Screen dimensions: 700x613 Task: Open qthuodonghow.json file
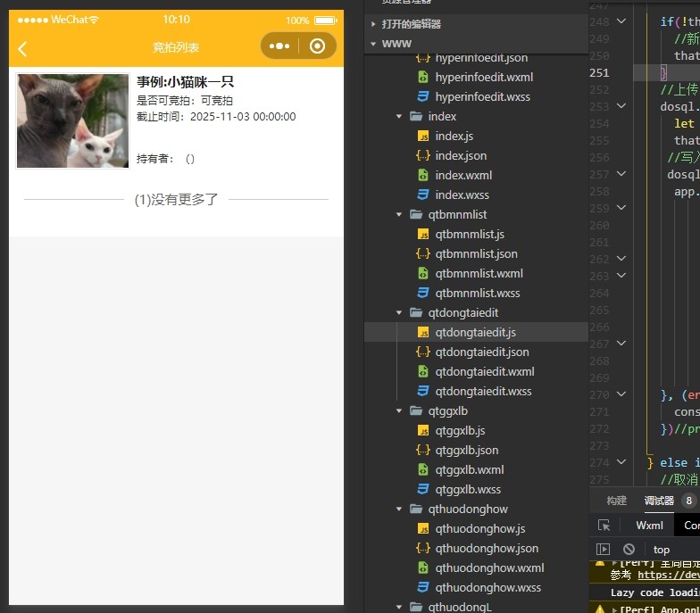[x=487, y=548]
